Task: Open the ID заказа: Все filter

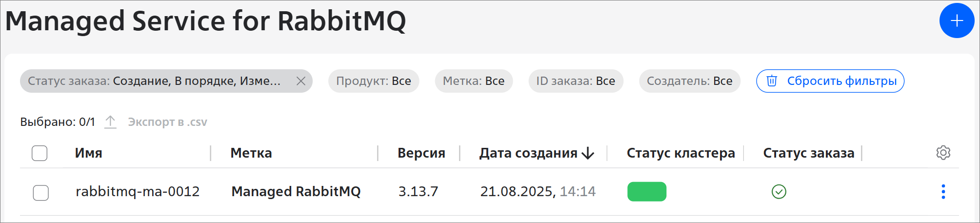Action: pos(576,81)
